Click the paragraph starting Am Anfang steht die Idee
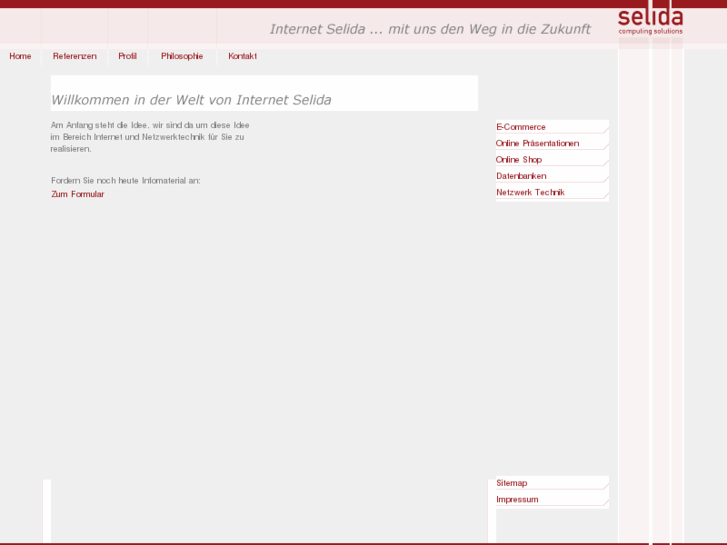Viewport: 727px width, 545px height. (x=150, y=137)
